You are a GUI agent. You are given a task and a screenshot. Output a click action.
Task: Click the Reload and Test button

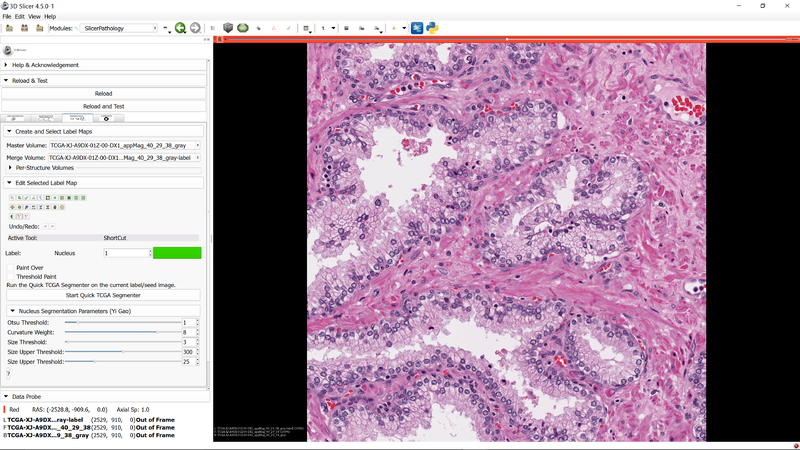point(103,106)
